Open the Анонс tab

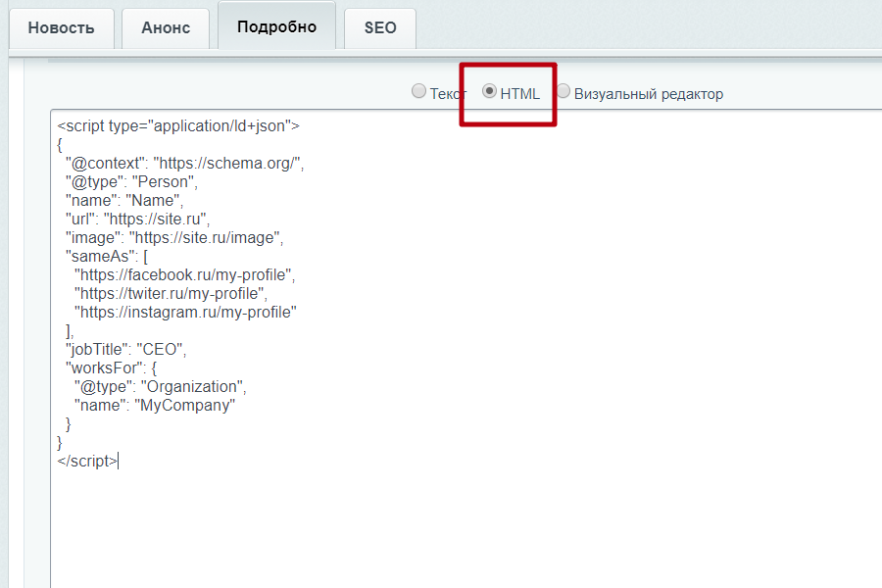[166, 27]
